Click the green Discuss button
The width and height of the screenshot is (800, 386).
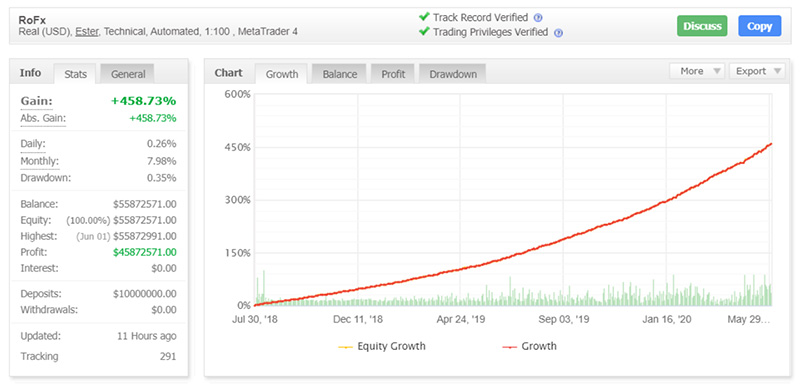(x=703, y=26)
